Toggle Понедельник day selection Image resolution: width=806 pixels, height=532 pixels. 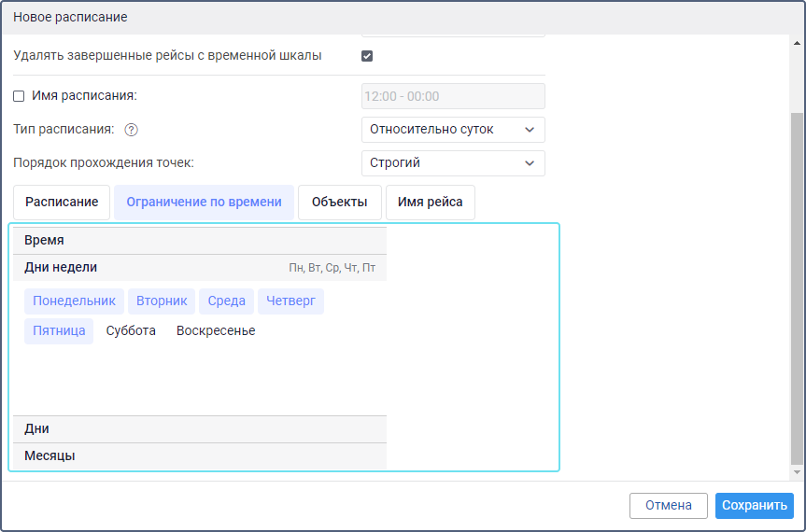point(74,301)
